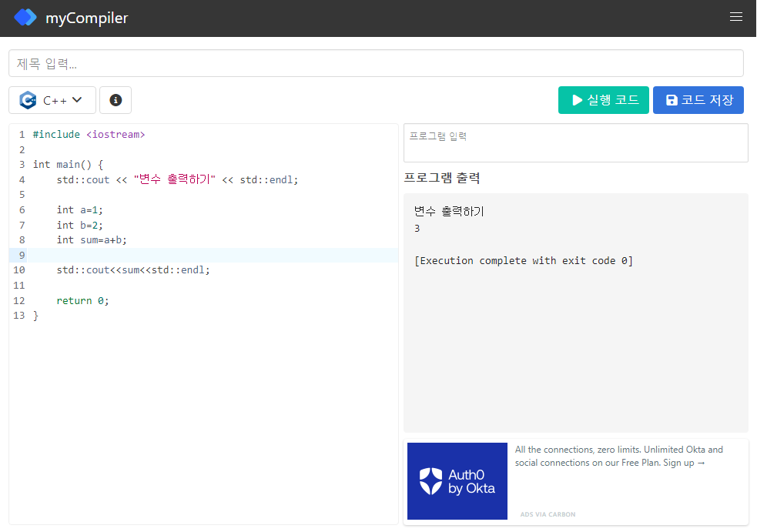Click the 'int main() {' code line
The height and width of the screenshot is (532, 757).
click(68, 165)
